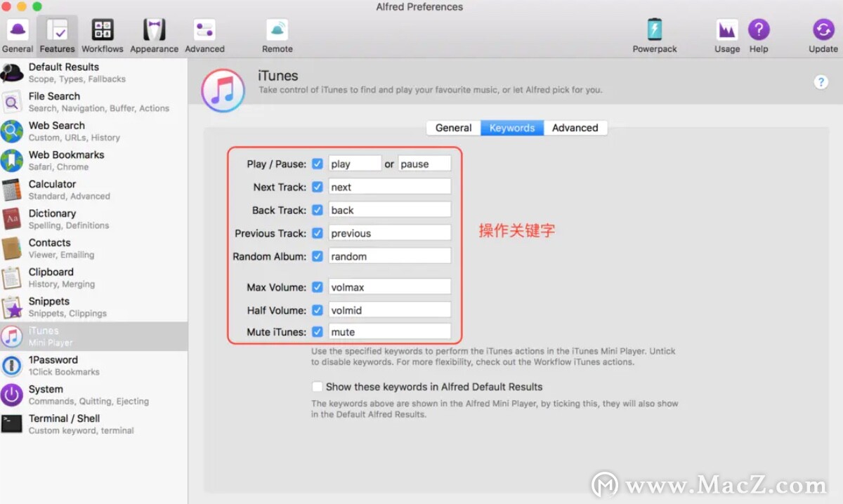Click the 'volmid' keyword field
The image size is (843, 504).
389,310
